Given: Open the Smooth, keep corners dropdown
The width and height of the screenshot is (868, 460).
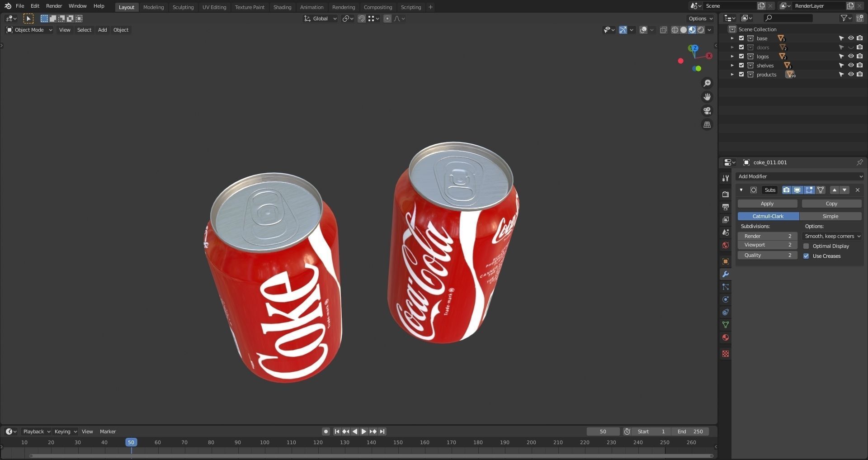Looking at the screenshot, I should click(x=833, y=236).
